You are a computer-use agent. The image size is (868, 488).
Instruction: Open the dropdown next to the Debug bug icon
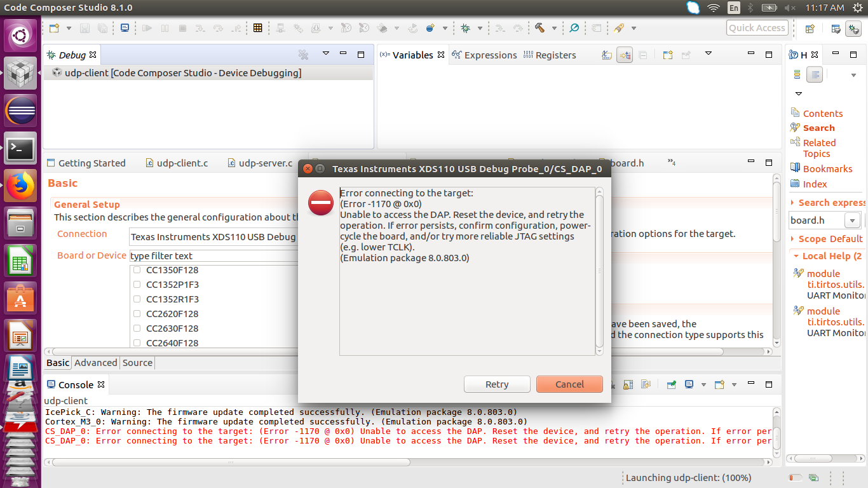tap(480, 29)
